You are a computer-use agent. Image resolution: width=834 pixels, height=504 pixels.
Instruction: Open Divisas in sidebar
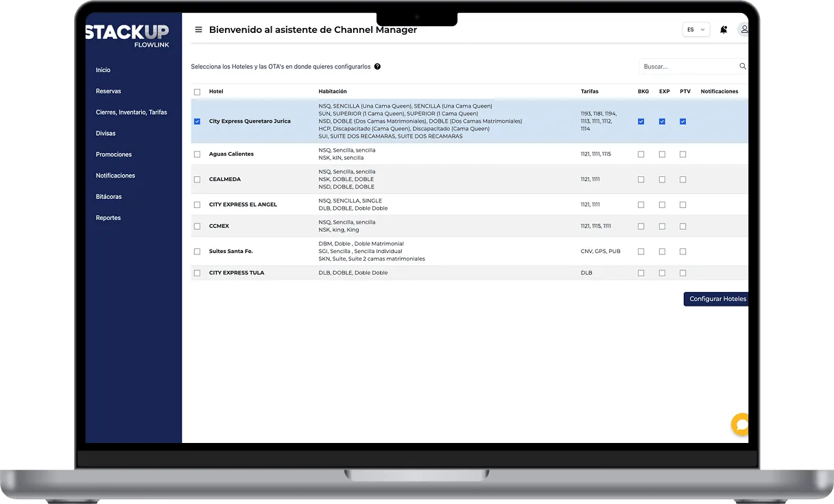(106, 134)
